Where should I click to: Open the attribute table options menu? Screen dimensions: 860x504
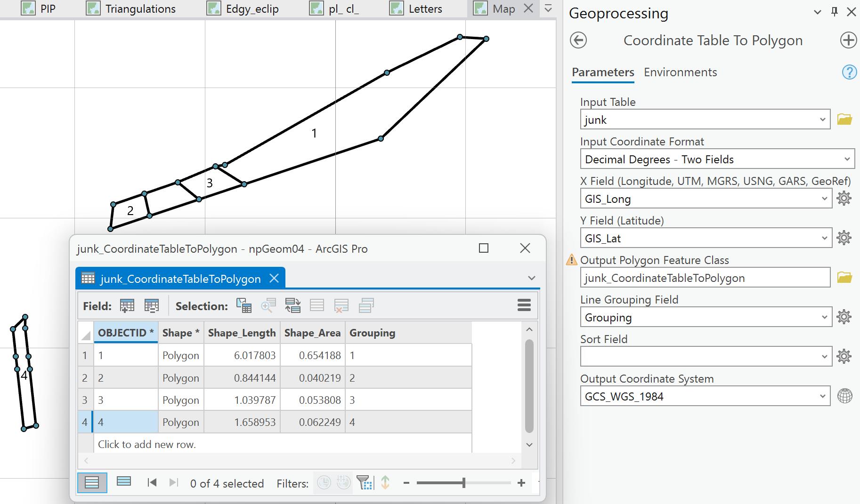click(x=524, y=305)
